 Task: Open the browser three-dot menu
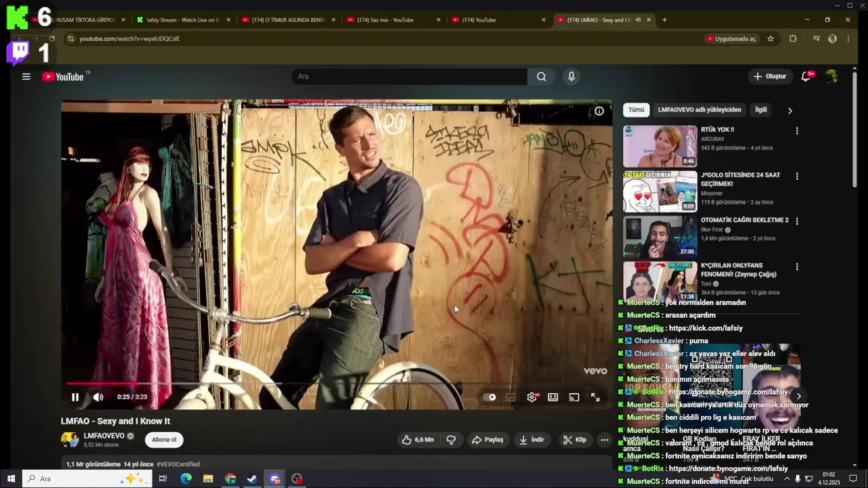click(848, 39)
